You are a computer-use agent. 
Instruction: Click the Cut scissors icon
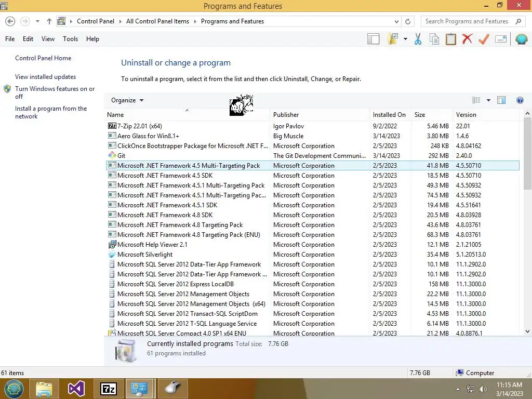[418, 39]
